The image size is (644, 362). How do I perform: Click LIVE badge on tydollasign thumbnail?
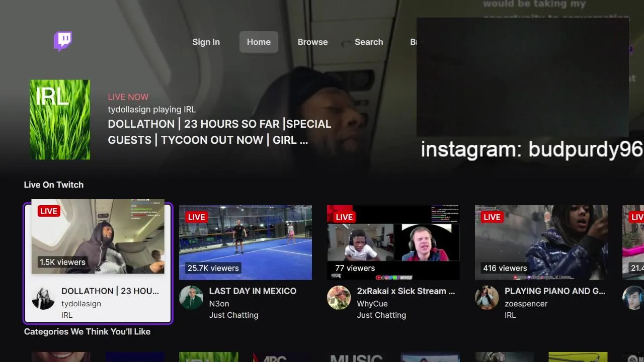(49, 211)
